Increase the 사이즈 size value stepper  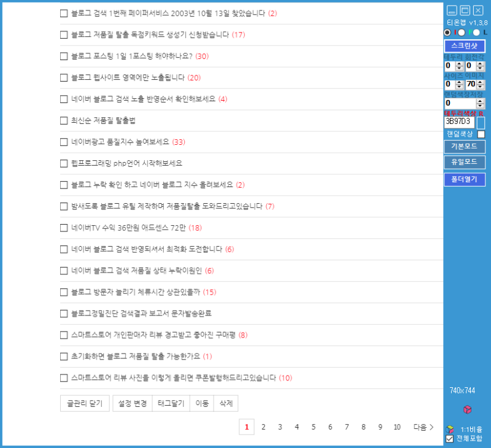(459, 82)
